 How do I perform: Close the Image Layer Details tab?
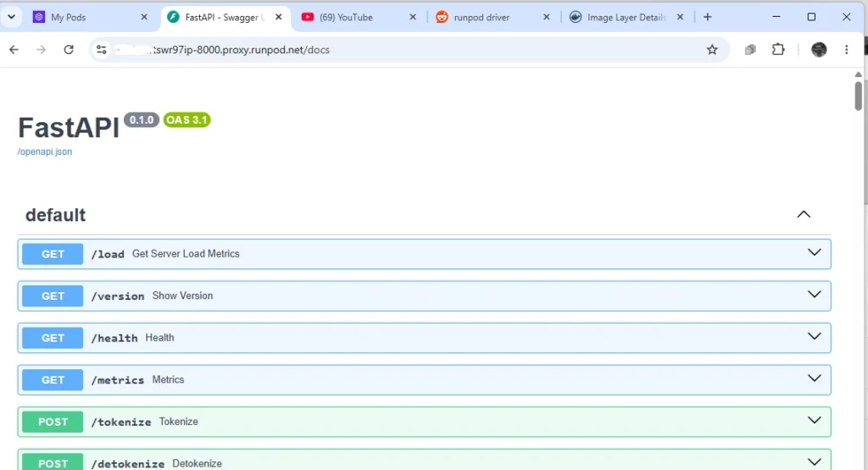coord(681,17)
